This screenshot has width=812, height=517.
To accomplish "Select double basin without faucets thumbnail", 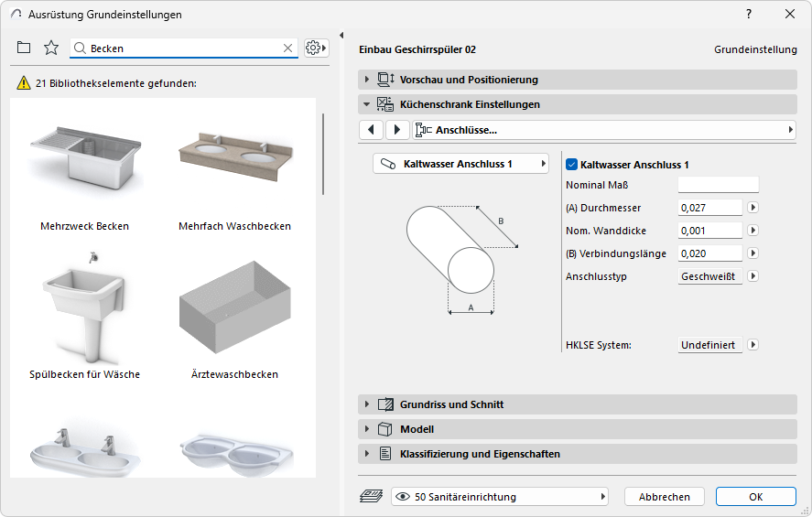I will pyautogui.click(x=236, y=454).
